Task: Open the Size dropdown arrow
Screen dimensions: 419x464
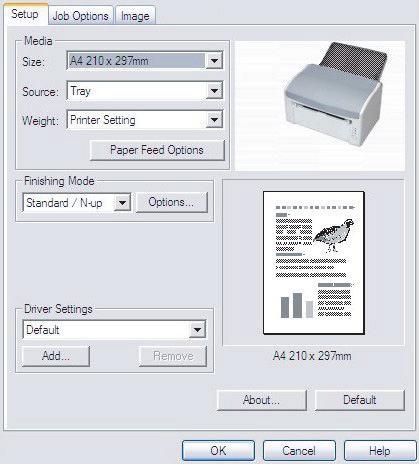Action: click(214, 61)
